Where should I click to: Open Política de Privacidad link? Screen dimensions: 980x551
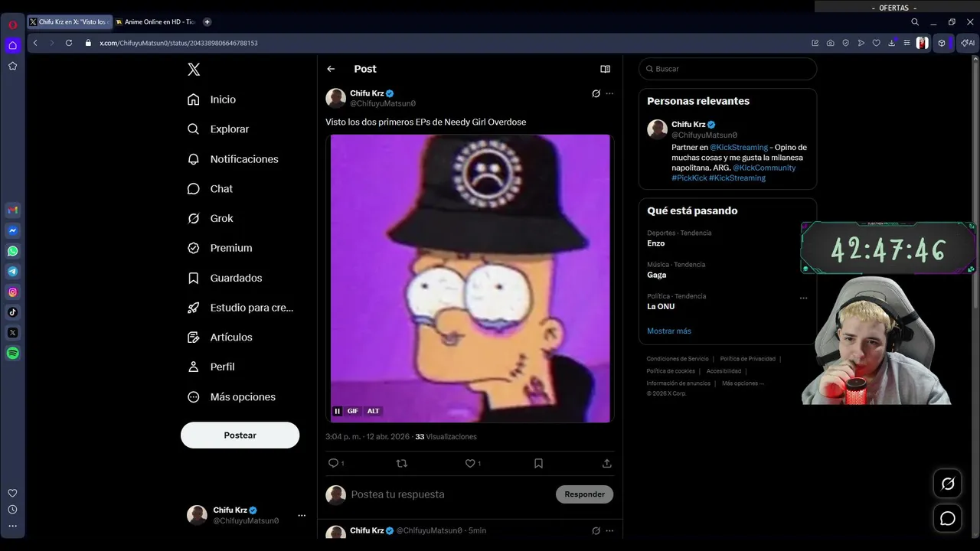(x=747, y=359)
